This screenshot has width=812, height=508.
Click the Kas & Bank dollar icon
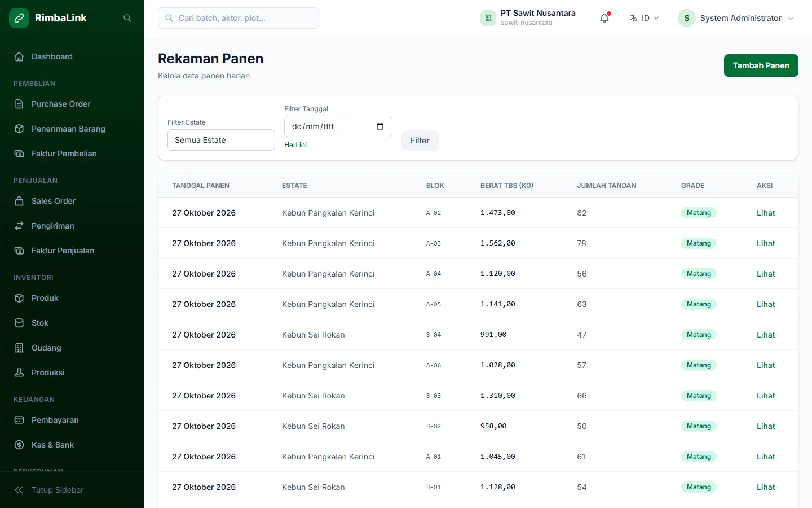pyautogui.click(x=19, y=445)
